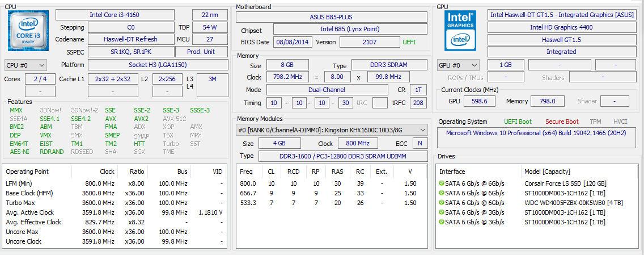Click the Secure Boot indicator
The height and width of the screenshot is (255, 644).
coord(562,122)
